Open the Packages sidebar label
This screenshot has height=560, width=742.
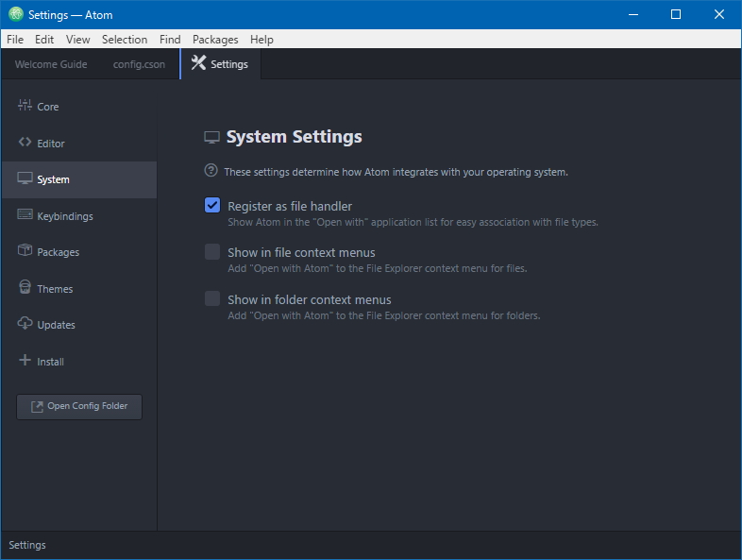[59, 252]
